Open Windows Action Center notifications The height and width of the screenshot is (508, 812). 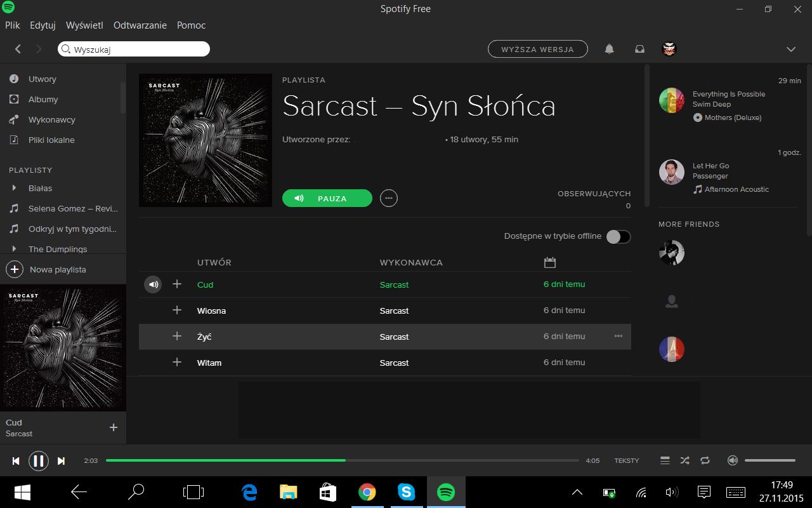tap(704, 492)
